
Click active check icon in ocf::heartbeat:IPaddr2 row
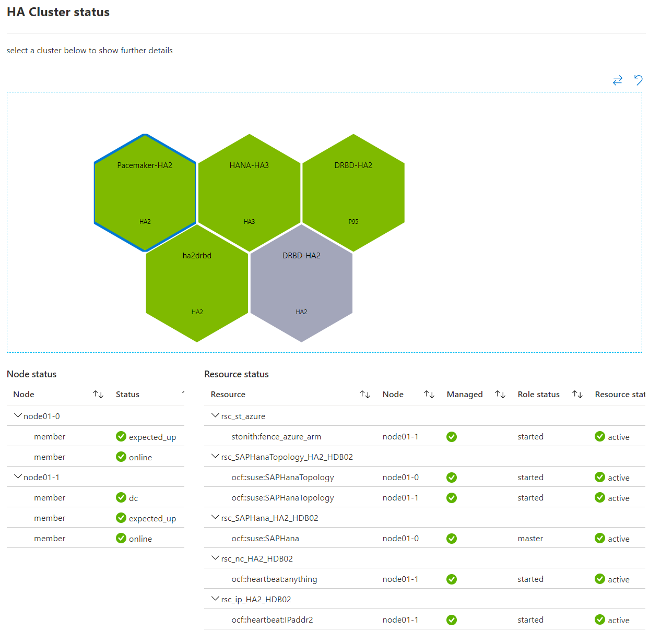click(600, 619)
